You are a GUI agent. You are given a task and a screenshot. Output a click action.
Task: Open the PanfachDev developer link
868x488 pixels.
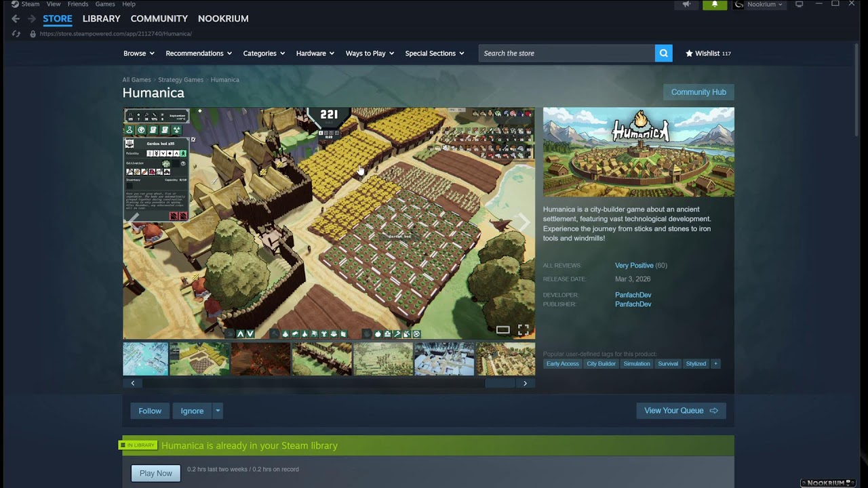633,295
